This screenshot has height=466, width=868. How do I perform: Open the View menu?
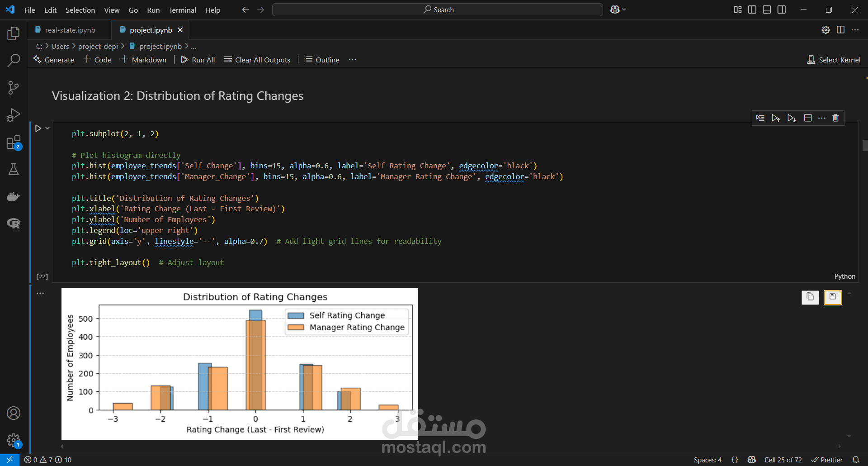click(x=112, y=10)
